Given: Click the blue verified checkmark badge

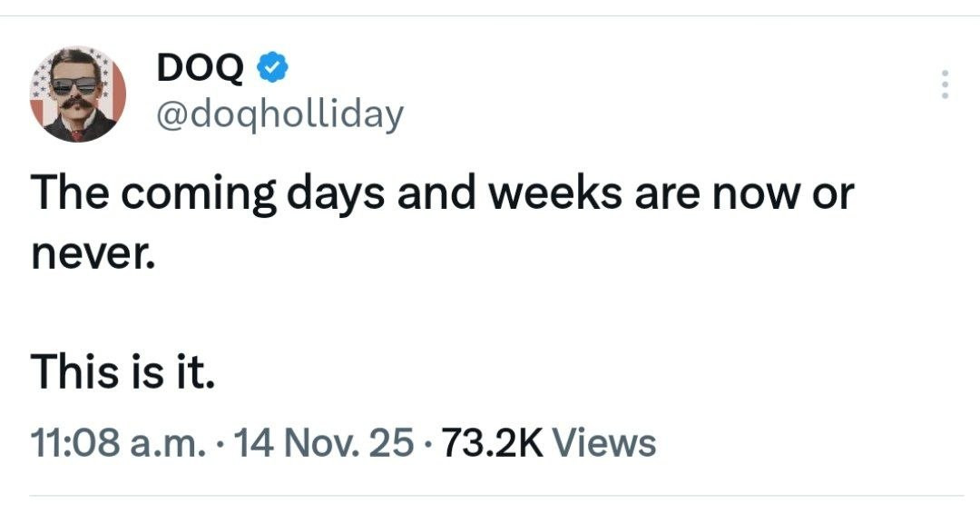Looking at the screenshot, I should coord(272,66).
